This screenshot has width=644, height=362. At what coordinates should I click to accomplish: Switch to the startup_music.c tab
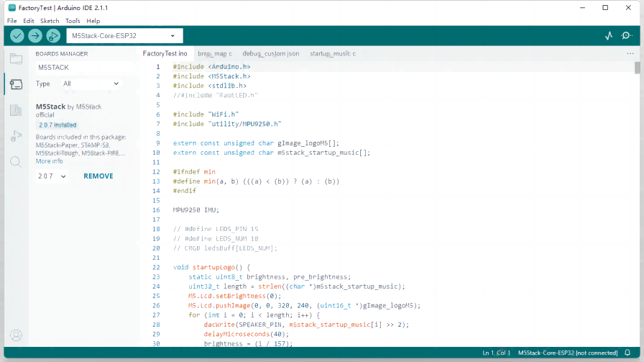point(332,54)
